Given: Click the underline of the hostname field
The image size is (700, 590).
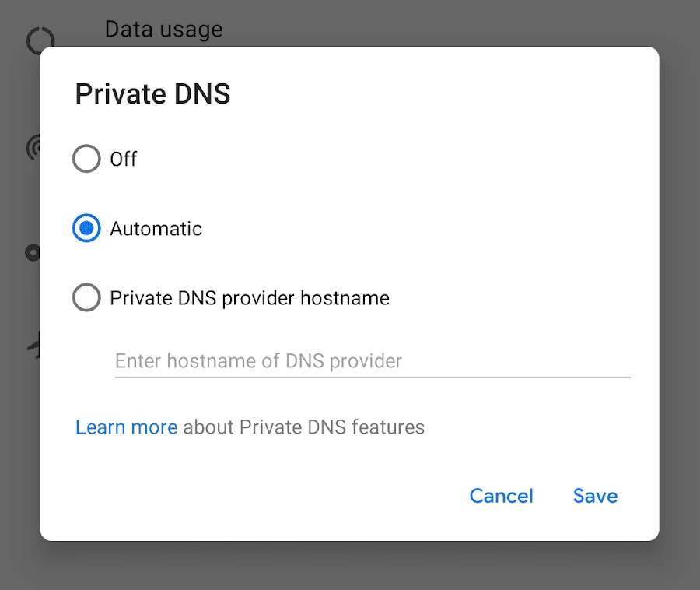Looking at the screenshot, I should pyautogui.click(x=373, y=378).
